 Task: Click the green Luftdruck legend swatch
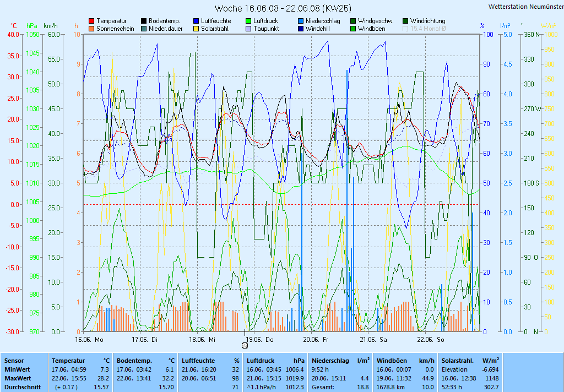pyautogui.click(x=248, y=21)
